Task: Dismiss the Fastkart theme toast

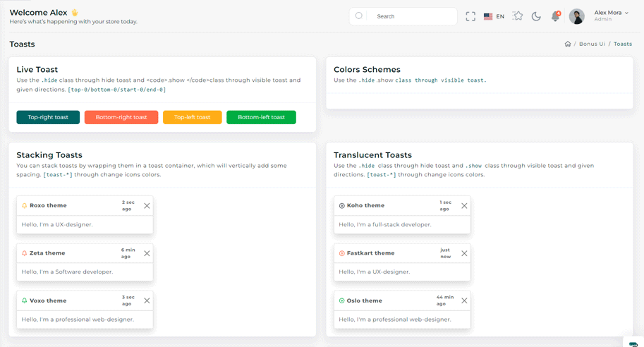Action: [x=464, y=253]
